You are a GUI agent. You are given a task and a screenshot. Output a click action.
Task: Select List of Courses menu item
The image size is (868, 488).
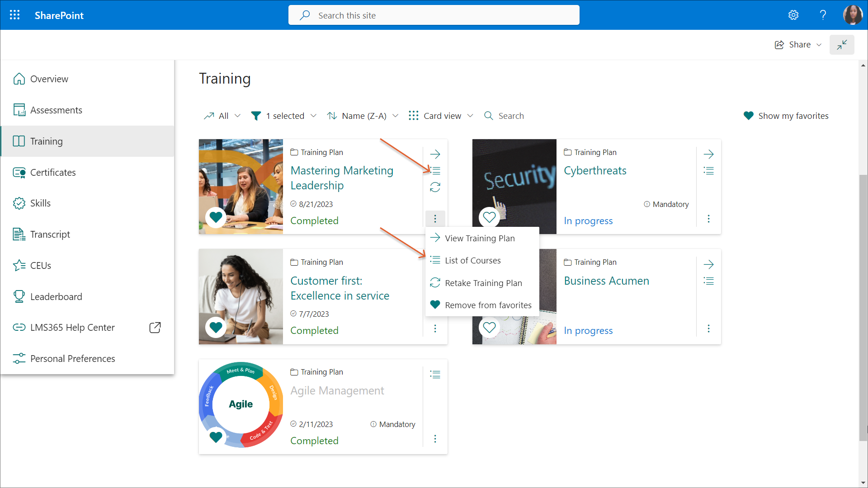coord(472,260)
